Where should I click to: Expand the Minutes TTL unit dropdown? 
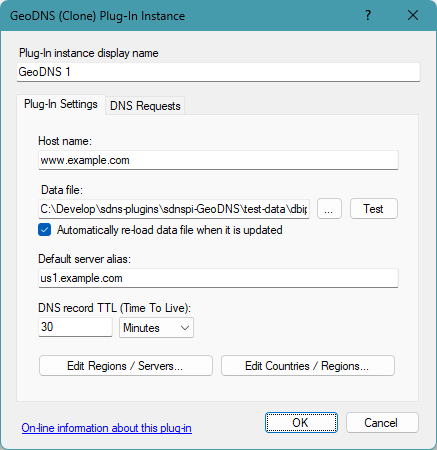click(156, 328)
